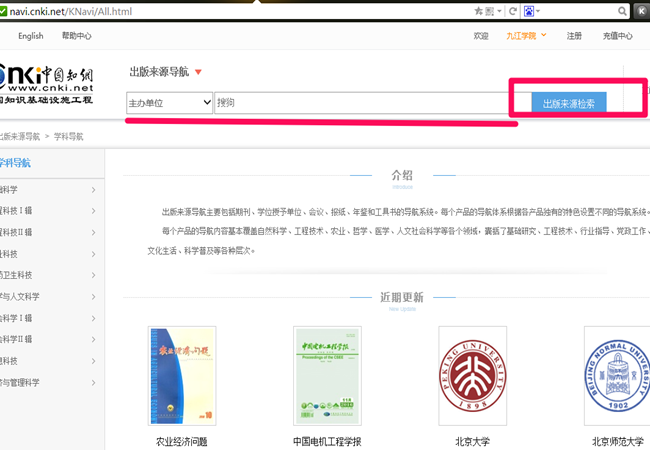Expand the 九江学院 account dropdown

(x=526, y=36)
